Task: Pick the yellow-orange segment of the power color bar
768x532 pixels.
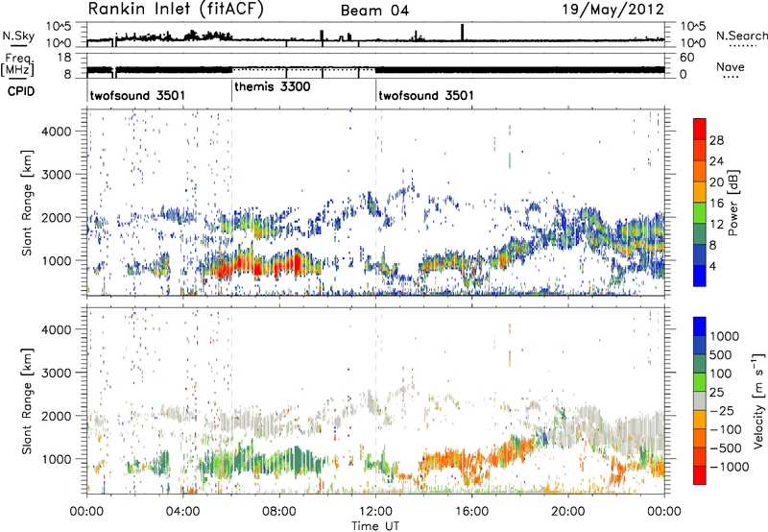Action: point(700,191)
